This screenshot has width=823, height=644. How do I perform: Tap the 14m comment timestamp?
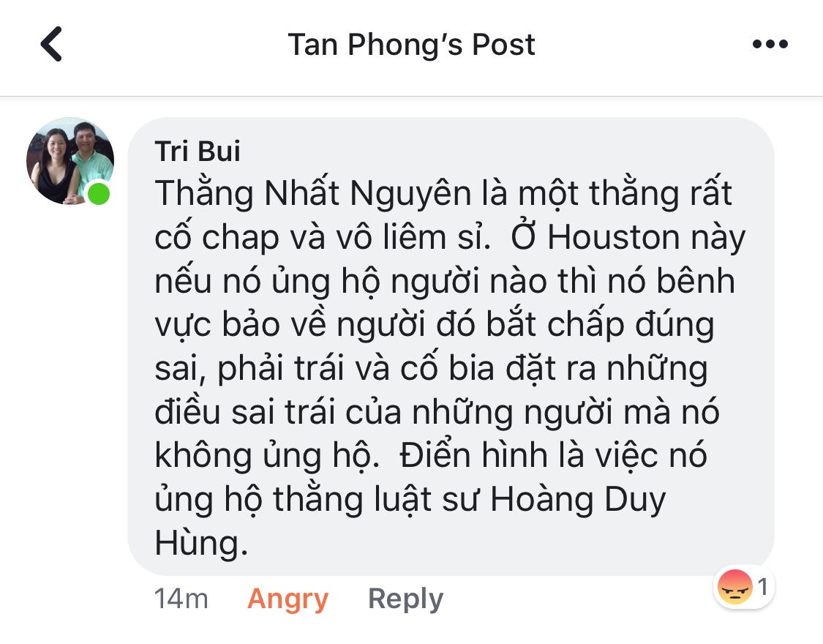(x=181, y=599)
